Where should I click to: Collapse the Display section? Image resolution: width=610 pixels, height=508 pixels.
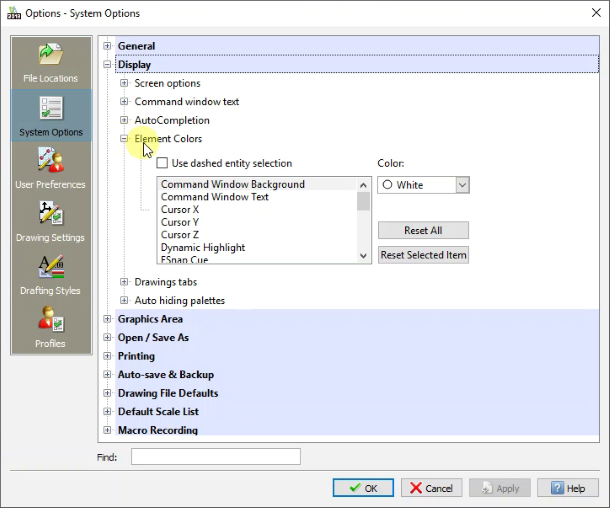click(107, 65)
